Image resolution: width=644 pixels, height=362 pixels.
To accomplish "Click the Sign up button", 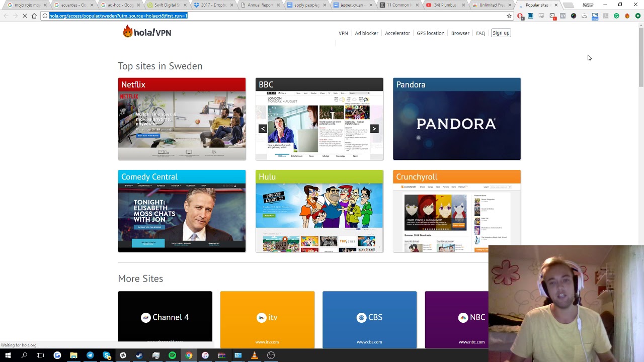I will pos(501,33).
